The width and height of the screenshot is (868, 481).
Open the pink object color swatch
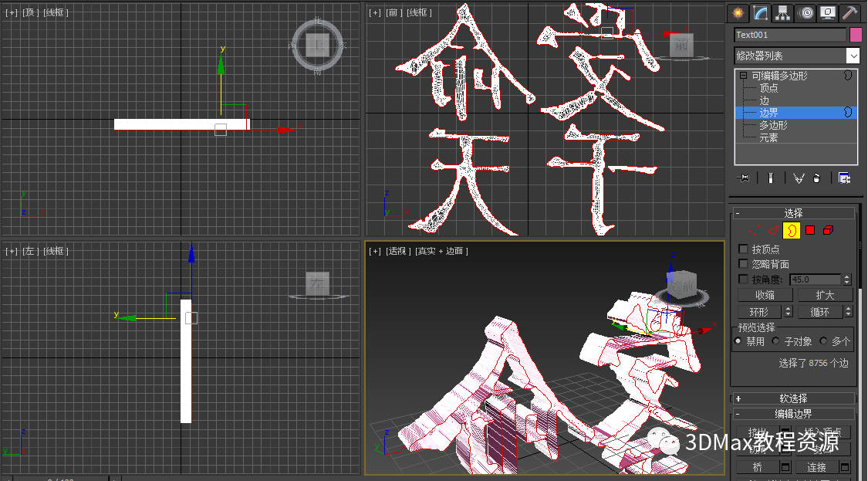[856, 35]
